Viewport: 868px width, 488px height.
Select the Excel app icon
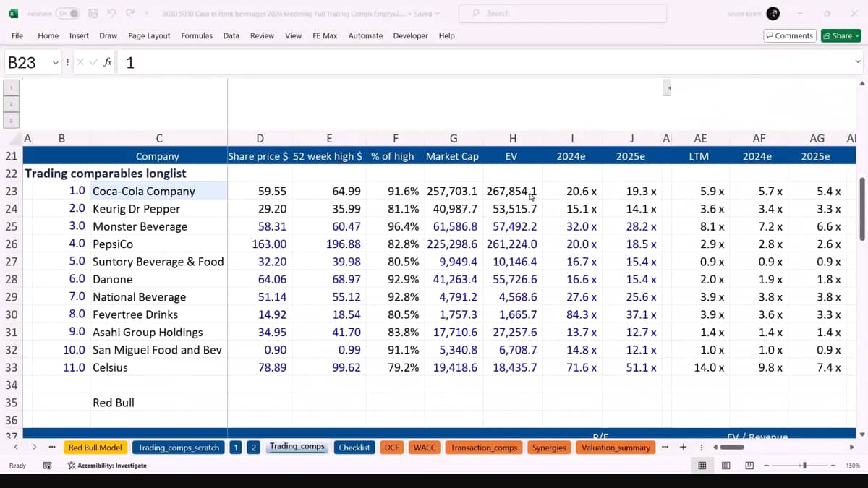pos(14,14)
